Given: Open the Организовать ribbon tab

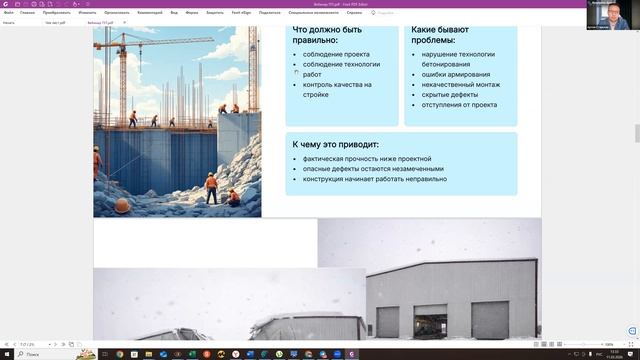Looking at the screenshot, I should tap(117, 13).
